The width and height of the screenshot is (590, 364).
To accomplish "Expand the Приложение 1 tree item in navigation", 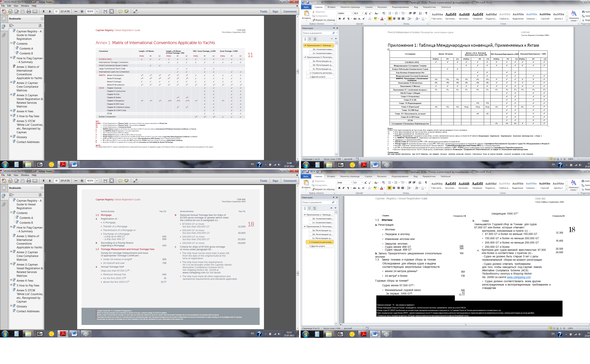I will [x=305, y=45].
